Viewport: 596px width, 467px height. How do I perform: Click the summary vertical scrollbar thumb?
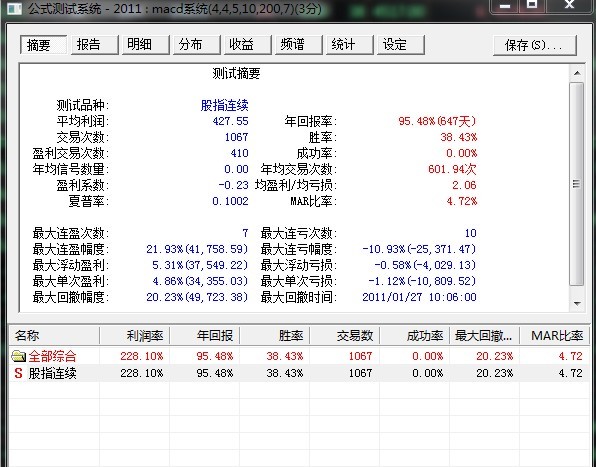pos(577,184)
